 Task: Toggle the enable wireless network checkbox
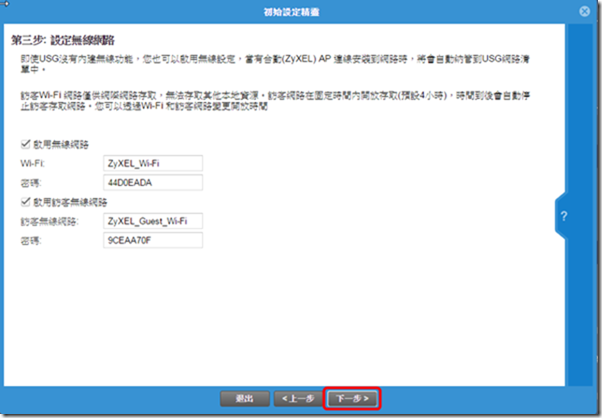click(25, 144)
